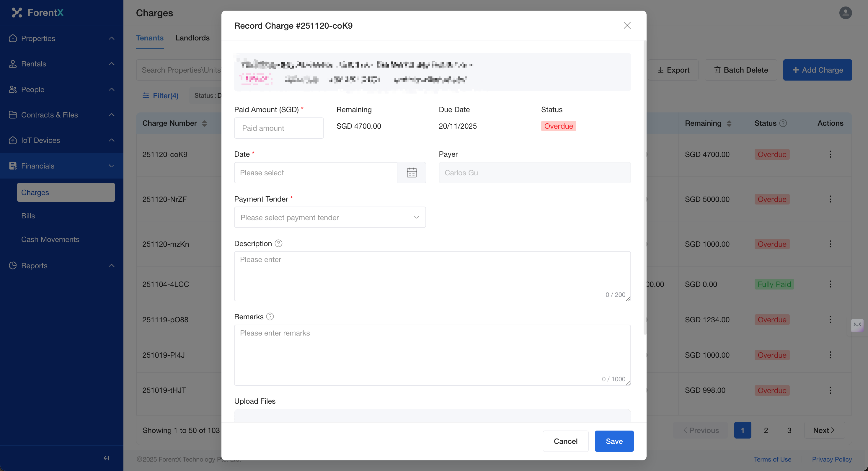Click the Status column help icon

tap(783, 123)
